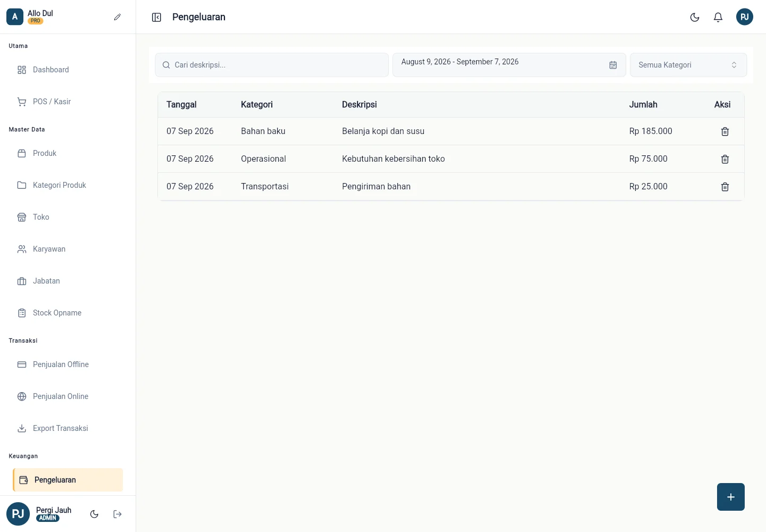Open Kategori Produk menu item

pyautogui.click(x=68, y=185)
